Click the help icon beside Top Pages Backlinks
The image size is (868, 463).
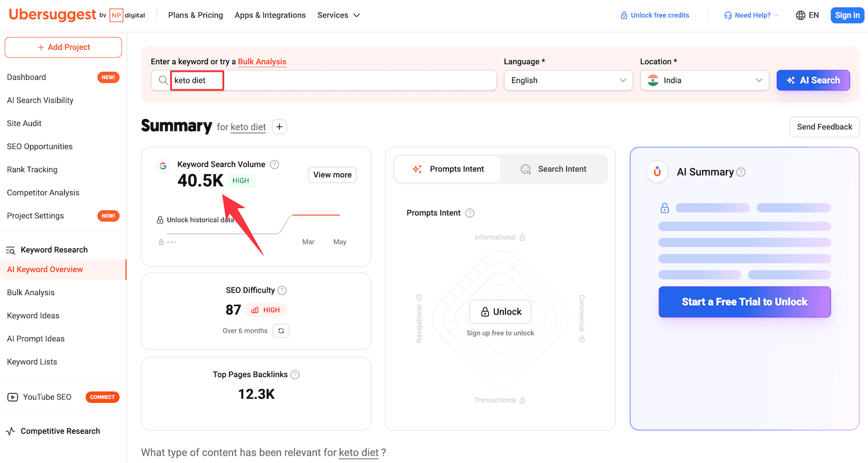point(295,375)
